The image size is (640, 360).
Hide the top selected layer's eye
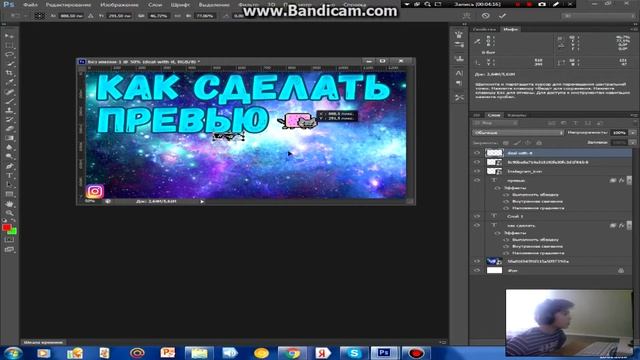(x=477, y=153)
